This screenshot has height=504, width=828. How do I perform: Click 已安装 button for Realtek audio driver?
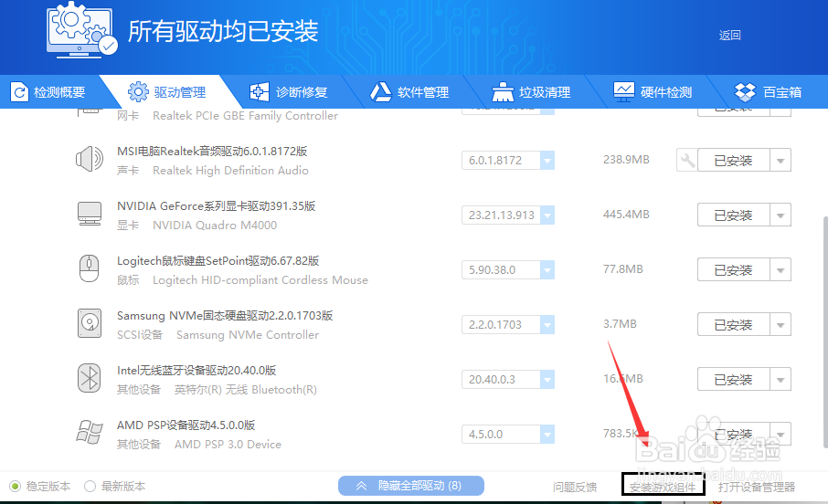click(733, 160)
